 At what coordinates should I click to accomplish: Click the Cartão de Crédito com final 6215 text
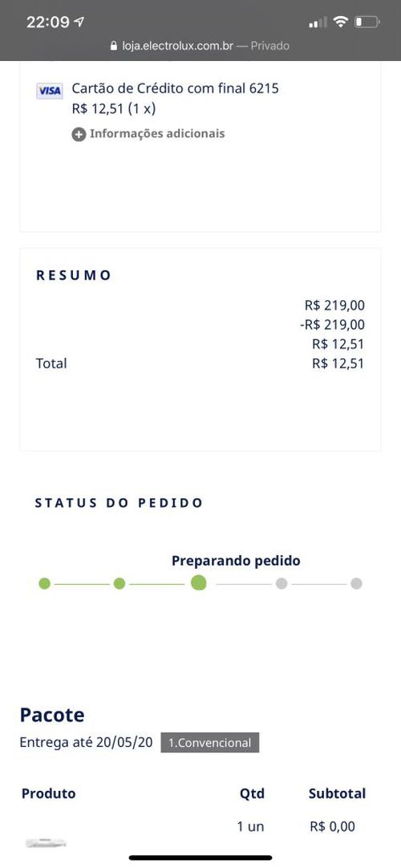176,88
